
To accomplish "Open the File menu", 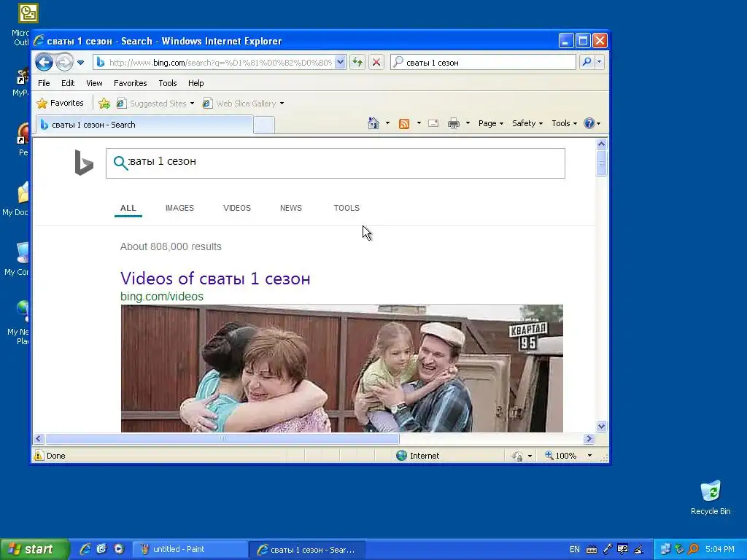I will point(44,83).
